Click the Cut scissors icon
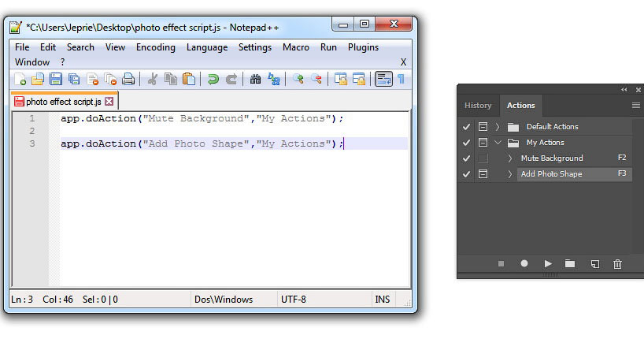 (x=153, y=79)
